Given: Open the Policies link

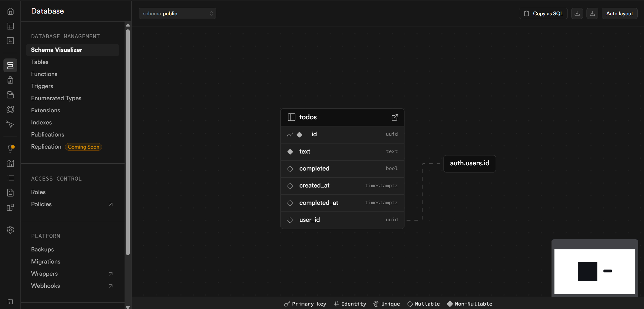Looking at the screenshot, I should click(x=41, y=204).
